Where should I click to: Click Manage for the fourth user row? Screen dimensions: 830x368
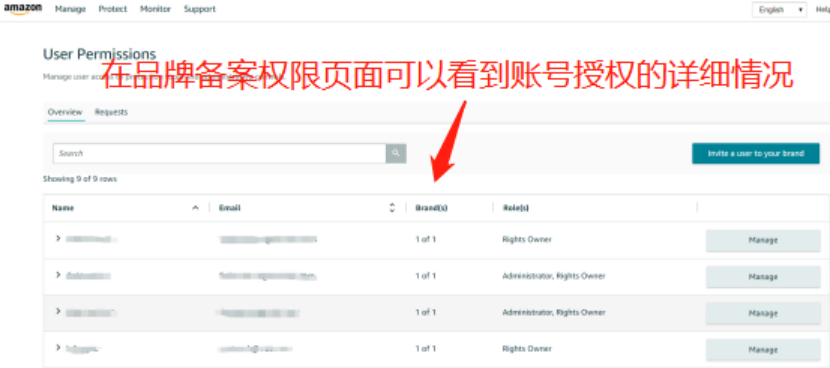763,350
